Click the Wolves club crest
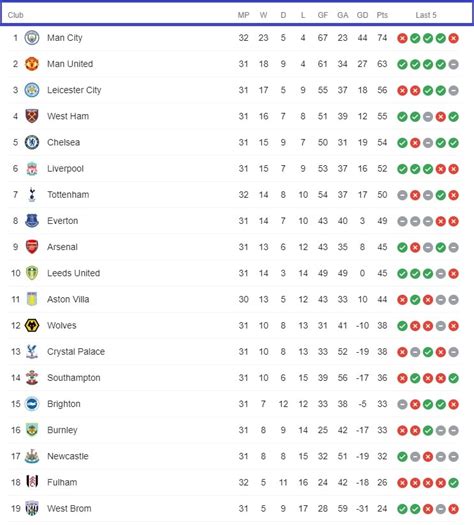Image resolution: width=474 pixels, height=525 pixels. [32, 325]
